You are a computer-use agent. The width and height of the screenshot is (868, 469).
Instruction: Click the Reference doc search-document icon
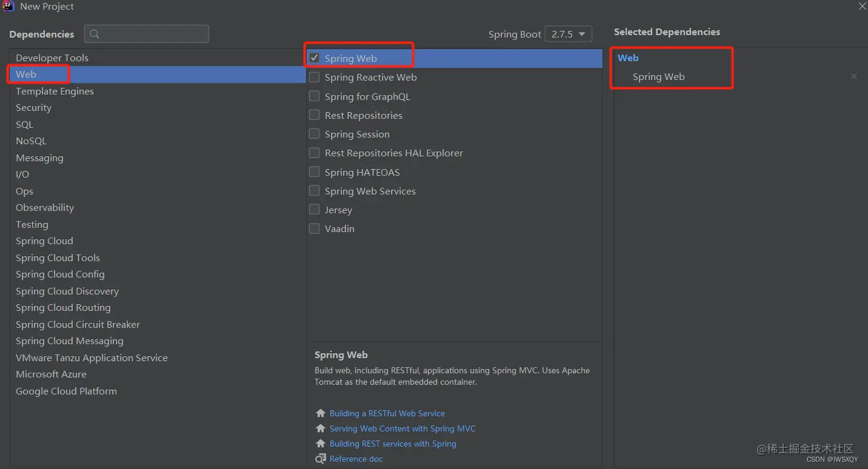[x=321, y=459]
